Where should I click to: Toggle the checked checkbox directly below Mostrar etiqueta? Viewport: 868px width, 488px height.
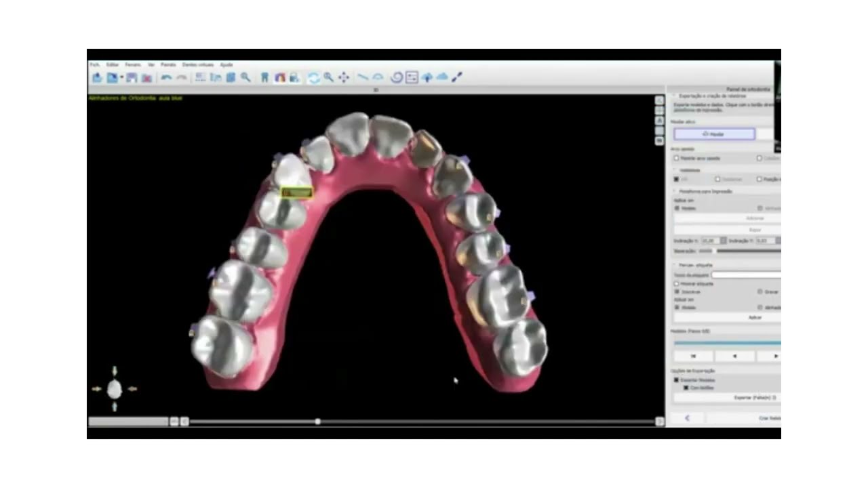[x=676, y=291]
